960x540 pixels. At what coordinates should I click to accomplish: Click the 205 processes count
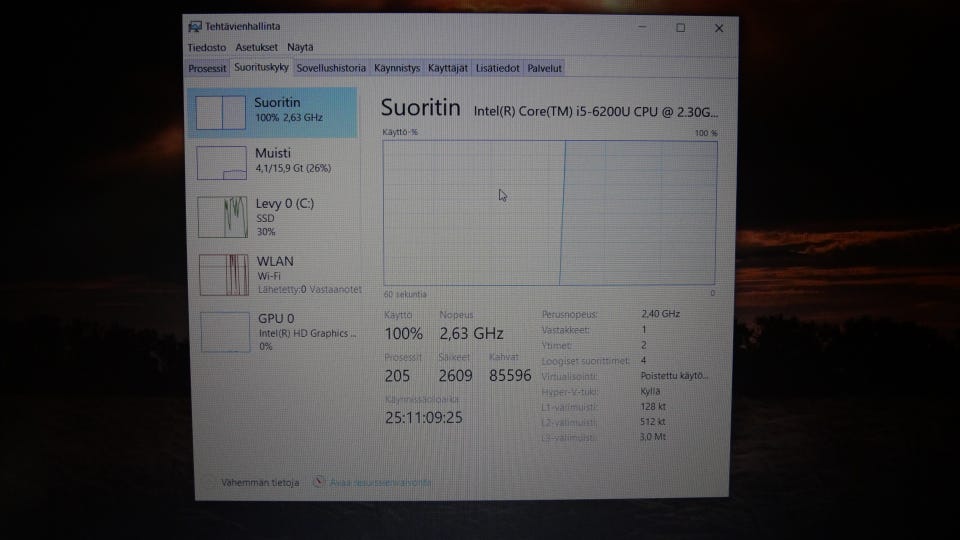click(x=397, y=376)
